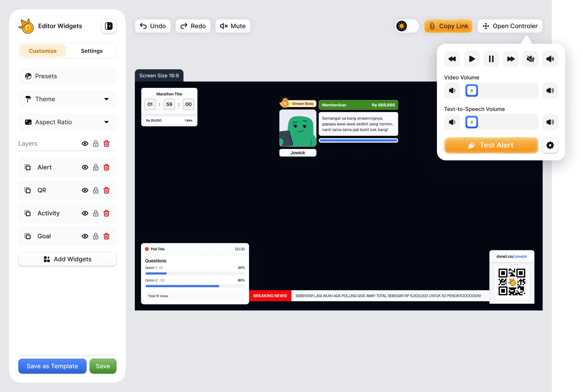Click the rewind playback icon
This screenshot has width=583, height=392.
coord(452,59)
